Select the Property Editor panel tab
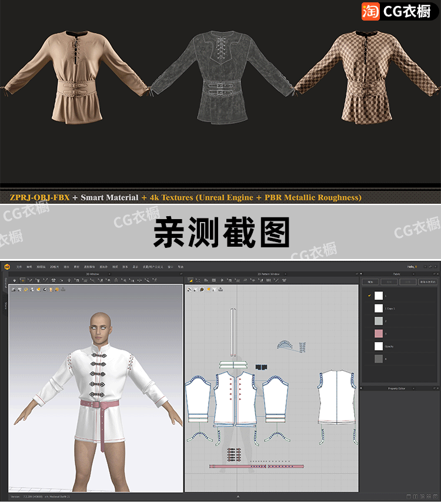Image resolution: width=441 pixels, height=504 pixels. point(396,389)
